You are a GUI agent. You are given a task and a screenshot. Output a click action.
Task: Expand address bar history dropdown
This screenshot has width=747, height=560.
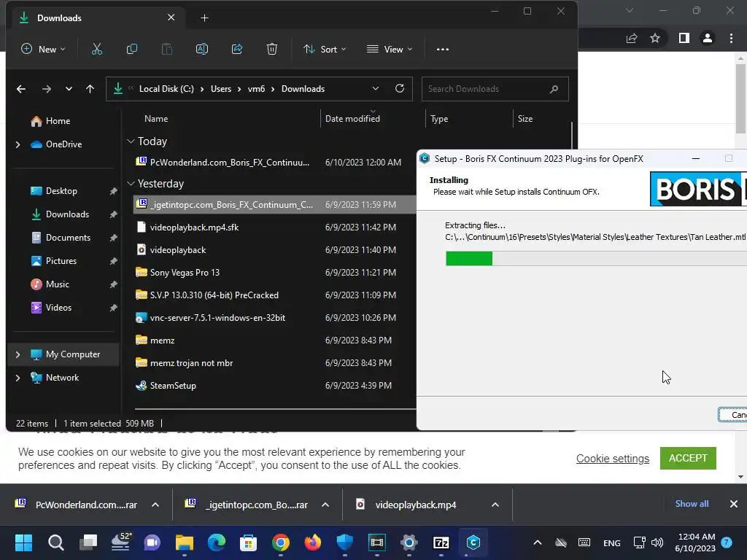pyautogui.click(x=376, y=88)
